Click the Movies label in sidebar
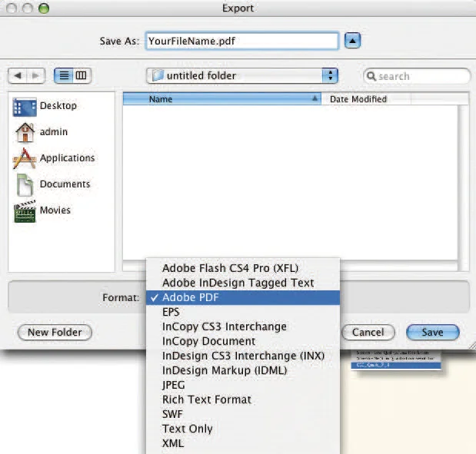Viewport: 476px width, 454px height. pos(55,210)
